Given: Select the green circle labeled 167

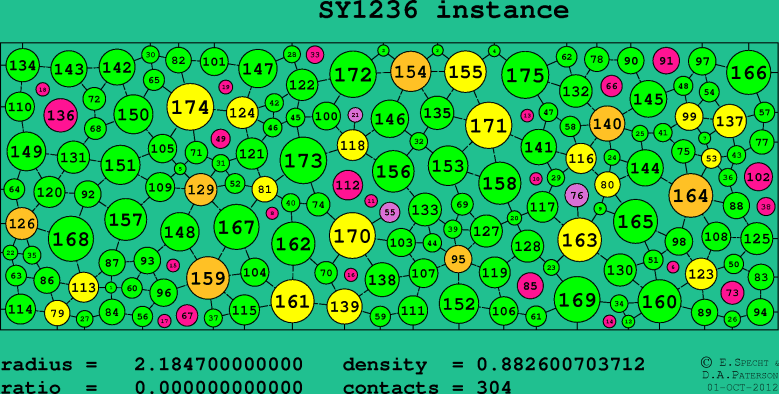Looking at the screenshot, I should (237, 227).
